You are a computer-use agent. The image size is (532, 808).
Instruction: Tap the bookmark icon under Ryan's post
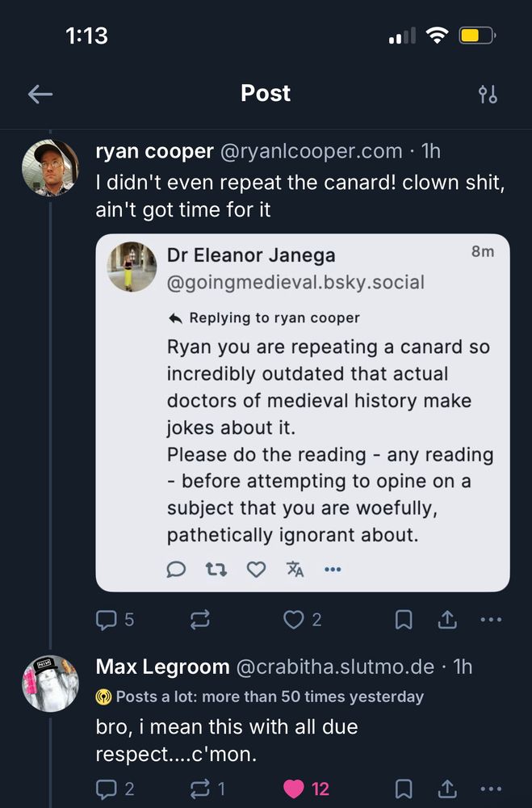click(x=404, y=619)
